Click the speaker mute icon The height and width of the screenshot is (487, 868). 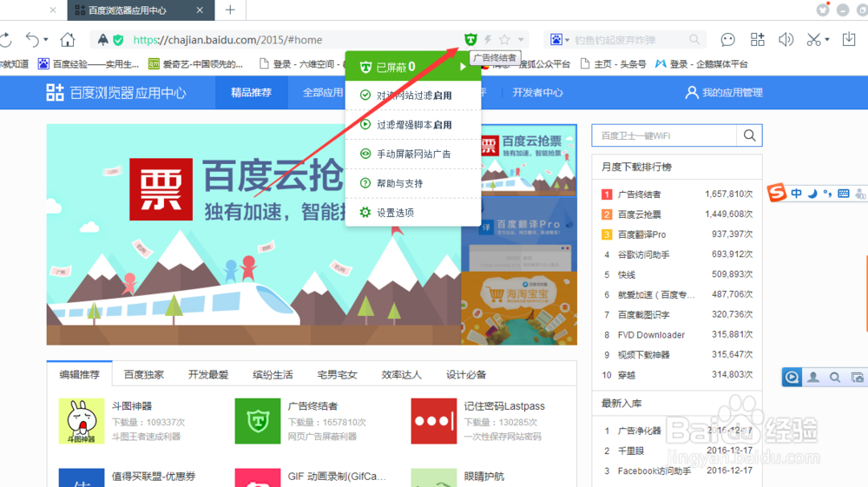[786, 39]
